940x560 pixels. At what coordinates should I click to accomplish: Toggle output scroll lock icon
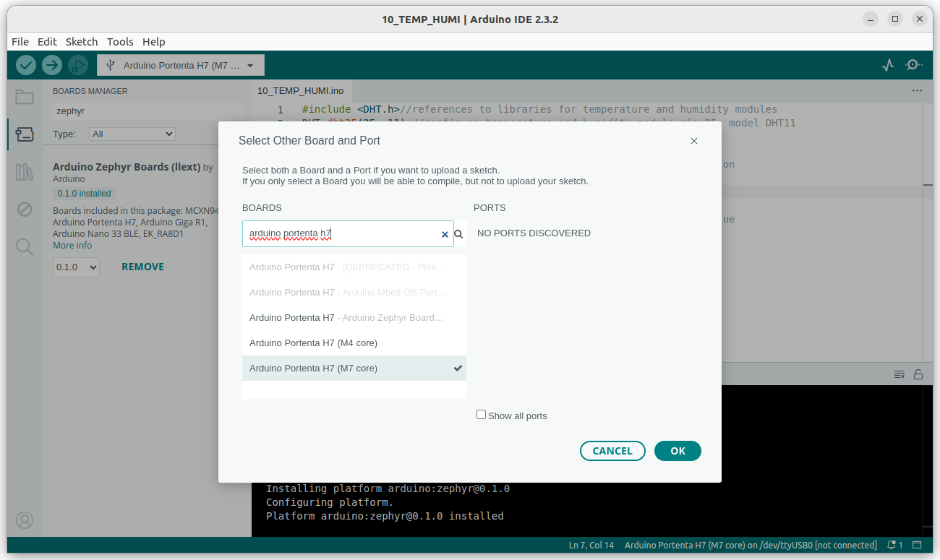click(918, 374)
